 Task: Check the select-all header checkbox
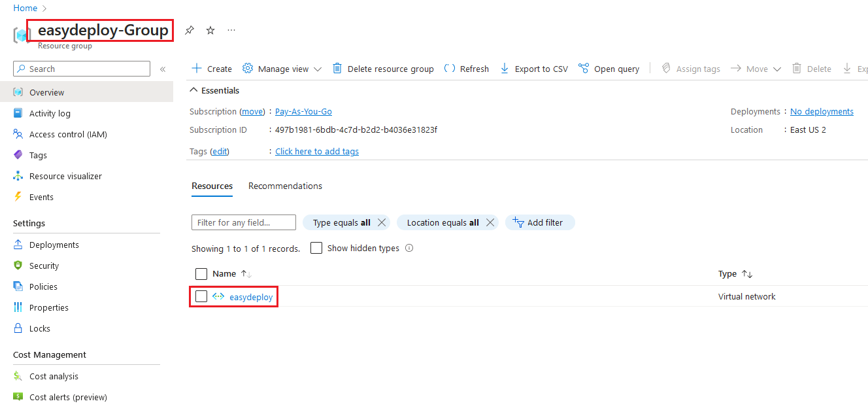pyautogui.click(x=201, y=274)
